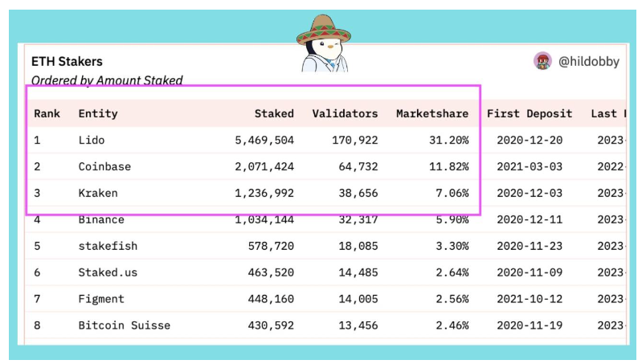Select staked value 463,520

pyautogui.click(x=271, y=272)
